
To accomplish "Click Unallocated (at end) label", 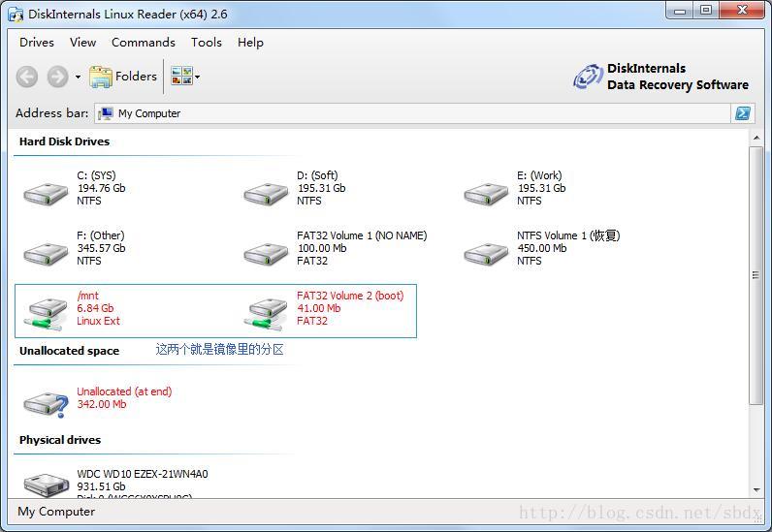I will tap(124, 391).
